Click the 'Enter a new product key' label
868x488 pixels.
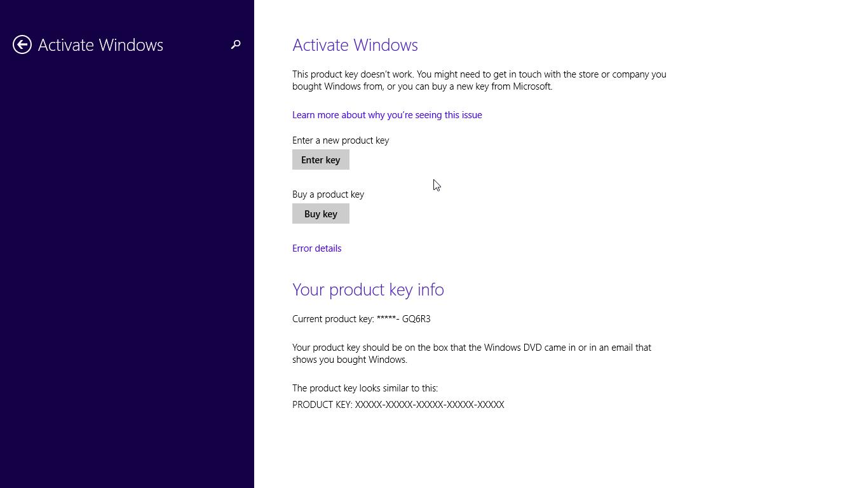(x=341, y=140)
